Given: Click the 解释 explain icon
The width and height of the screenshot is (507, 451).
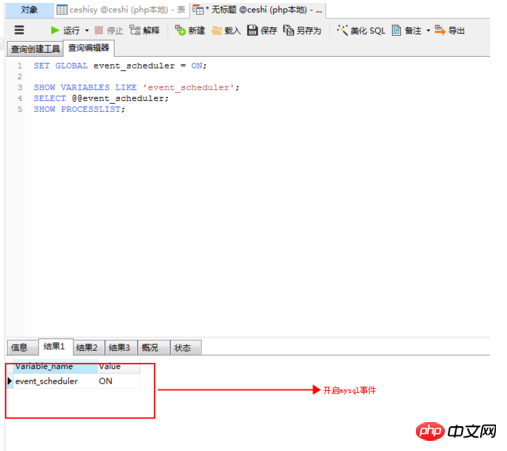Looking at the screenshot, I should pyautogui.click(x=135, y=30).
